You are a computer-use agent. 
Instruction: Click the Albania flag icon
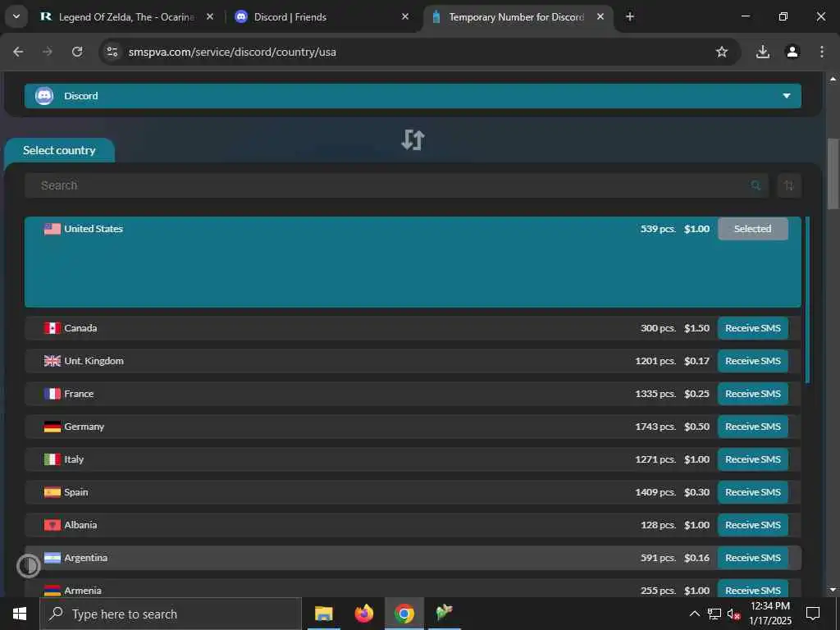click(52, 525)
